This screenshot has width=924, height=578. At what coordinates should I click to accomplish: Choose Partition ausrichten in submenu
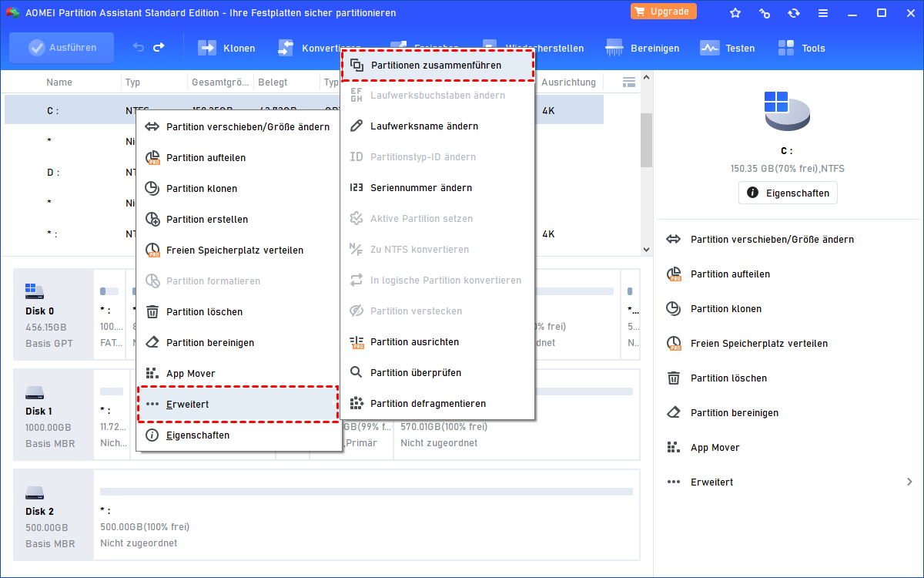[x=437, y=342]
